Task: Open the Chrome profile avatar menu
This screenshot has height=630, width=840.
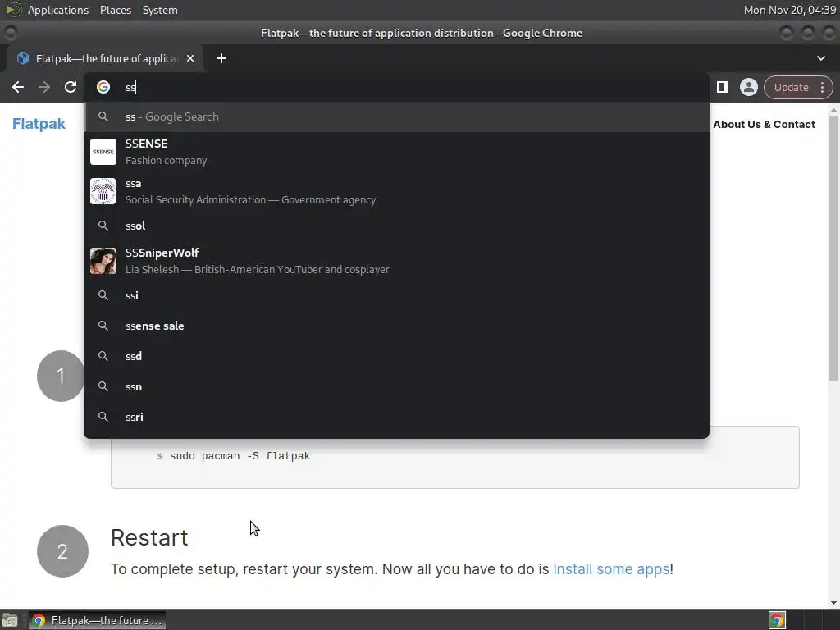Action: 748,87
